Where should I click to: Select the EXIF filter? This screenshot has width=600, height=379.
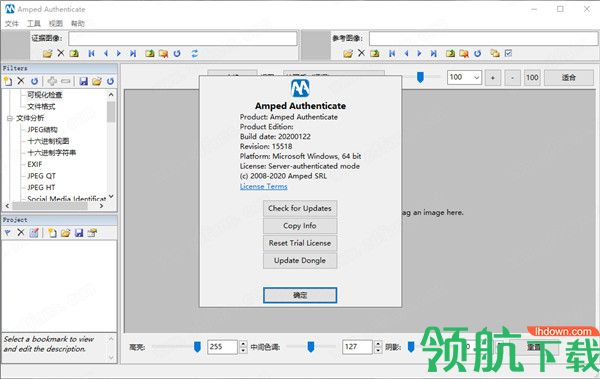[x=34, y=164]
